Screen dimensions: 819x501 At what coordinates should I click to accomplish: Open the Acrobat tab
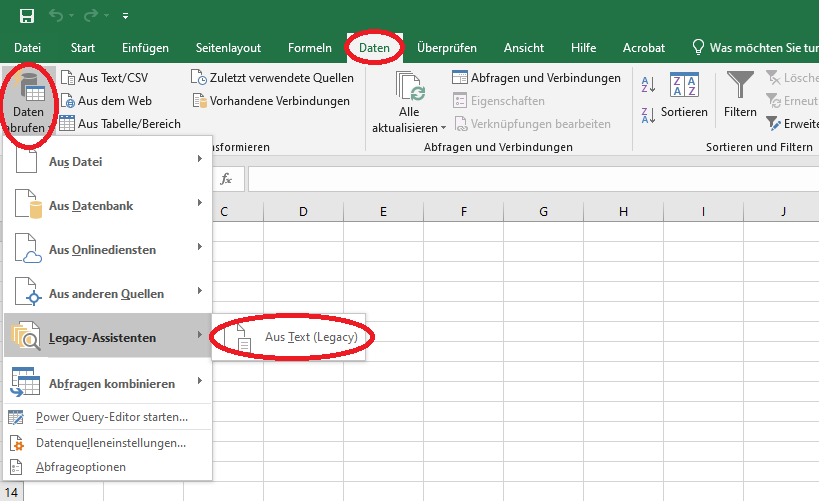coord(644,48)
